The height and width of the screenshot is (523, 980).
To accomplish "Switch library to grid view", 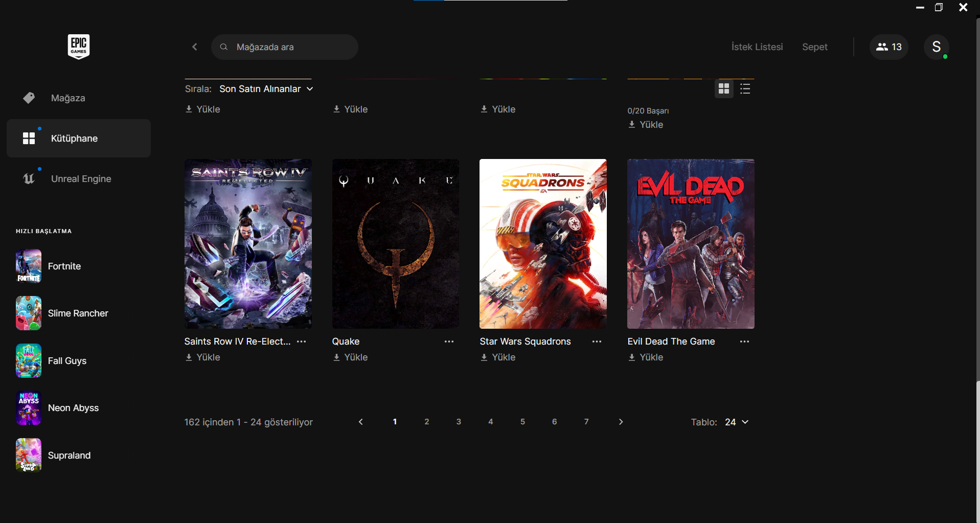I will [724, 89].
